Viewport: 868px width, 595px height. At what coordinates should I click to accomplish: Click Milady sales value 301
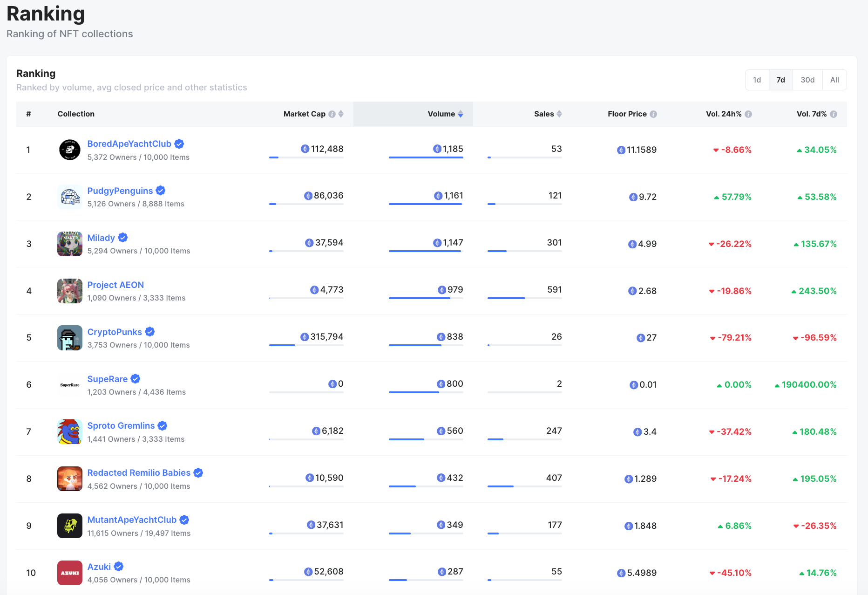[555, 242]
